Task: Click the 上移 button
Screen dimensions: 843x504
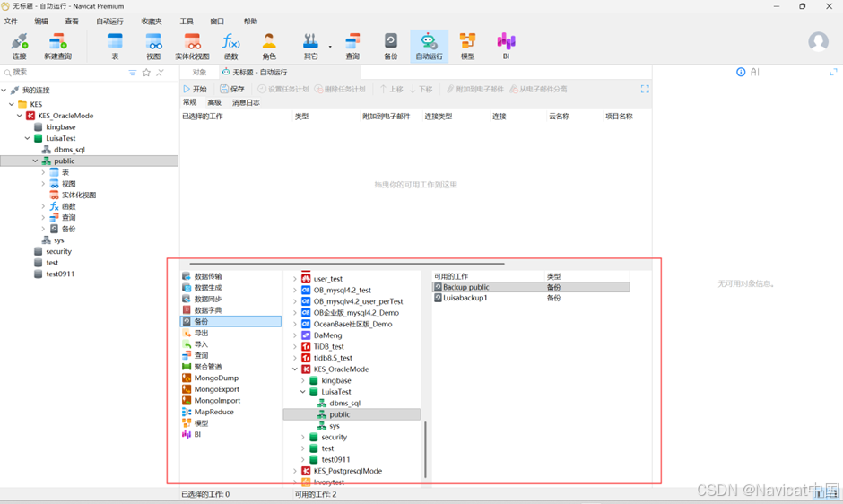Action: point(391,90)
